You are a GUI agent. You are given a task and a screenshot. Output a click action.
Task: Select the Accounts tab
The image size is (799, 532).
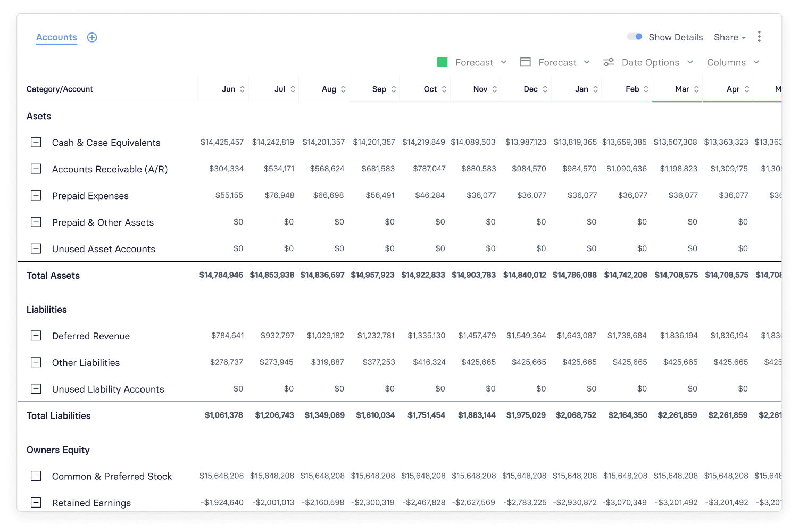[x=56, y=37]
